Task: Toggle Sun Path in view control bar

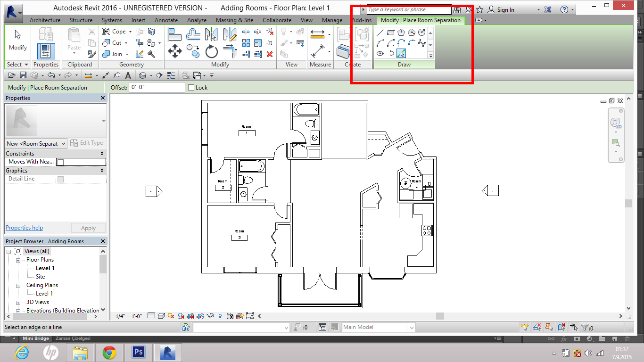Action: coord(171,316)
